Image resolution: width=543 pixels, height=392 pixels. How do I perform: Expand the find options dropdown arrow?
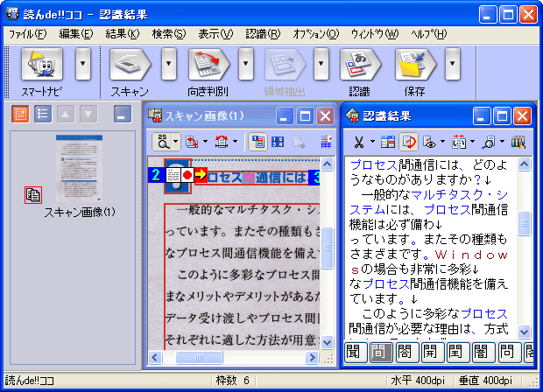tap(502, 142)
